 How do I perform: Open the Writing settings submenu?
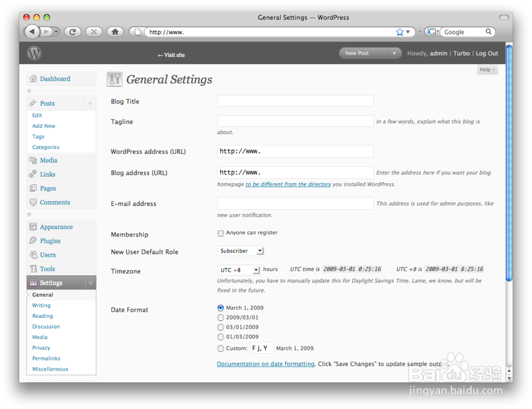[x=41, y=305]
